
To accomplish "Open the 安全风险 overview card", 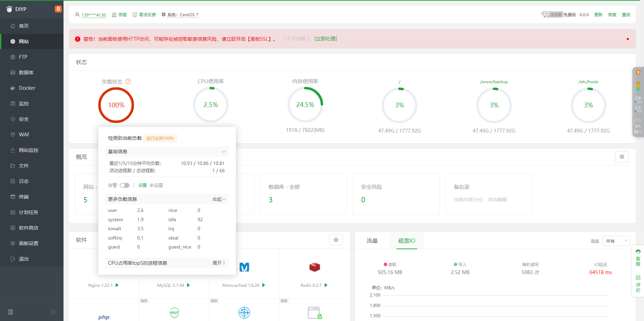I will tap(396, 194).
